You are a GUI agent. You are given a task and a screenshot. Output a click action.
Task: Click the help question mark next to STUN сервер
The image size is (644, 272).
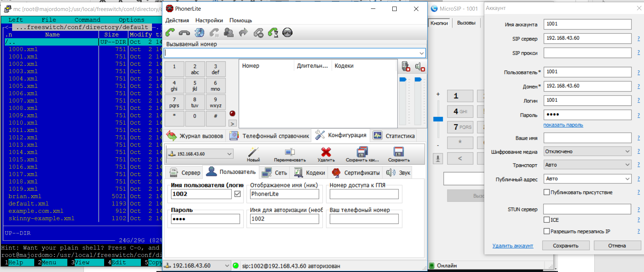click(638, 210)
